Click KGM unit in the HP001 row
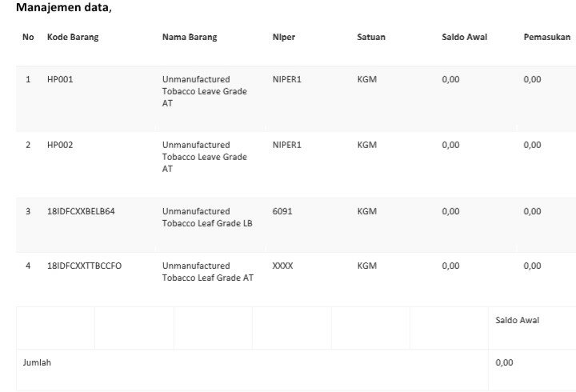The image size is (576, 392). [366, 79]
